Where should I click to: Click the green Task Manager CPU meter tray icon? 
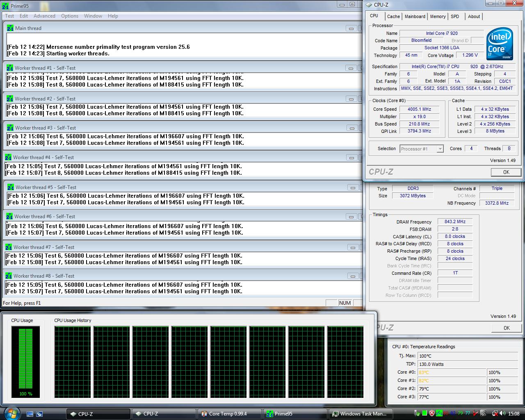(x=425, y=413)
